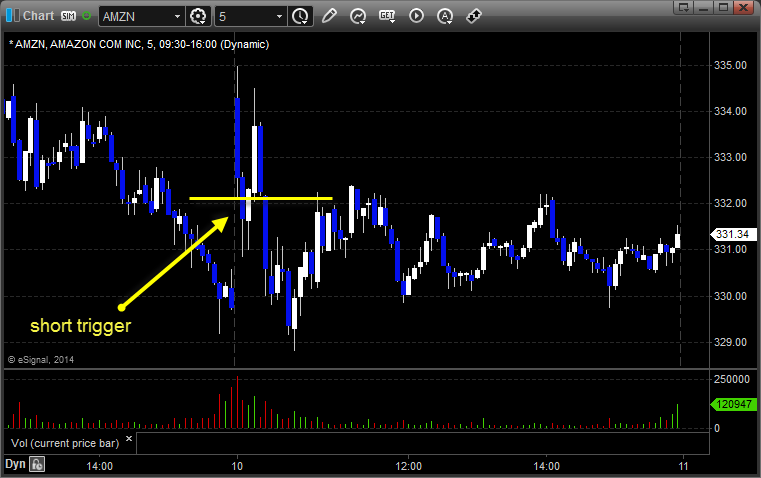This screenshot has height=478, width=761.
Task: Click the current price 331.34 marker
Action: (x=733, y=234)
